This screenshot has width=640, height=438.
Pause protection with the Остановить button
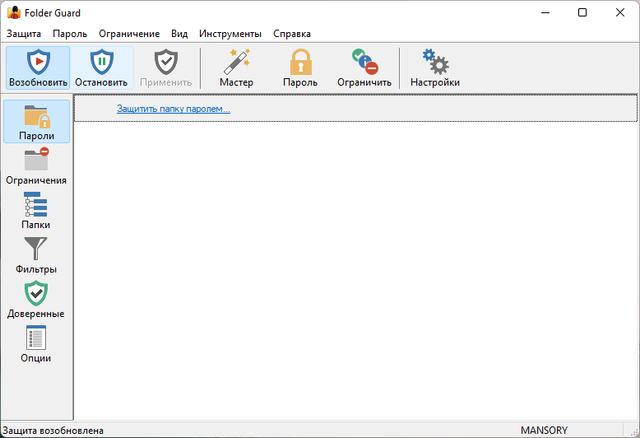tap(102, 68)
